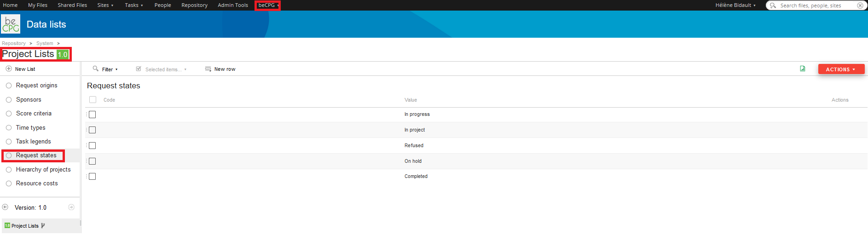Click the Selected items checkmark icon
The image size is (868, 235).
tap(139, 69)
